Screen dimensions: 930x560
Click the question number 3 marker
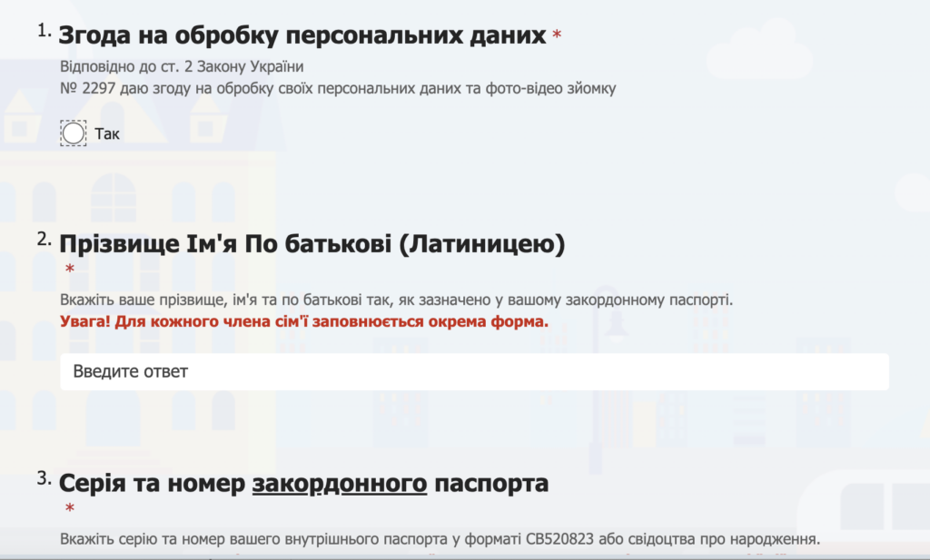pyautogui.click(x=45, y=478)
